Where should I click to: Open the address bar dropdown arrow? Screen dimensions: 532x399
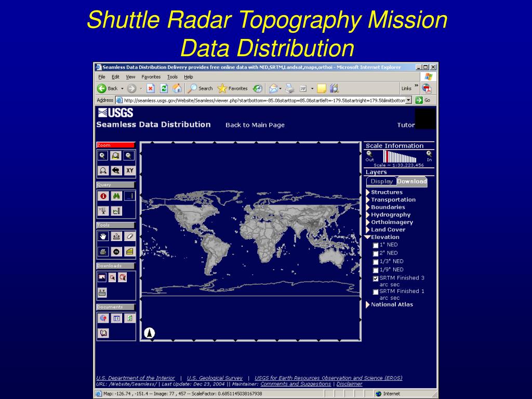(408, 100)
